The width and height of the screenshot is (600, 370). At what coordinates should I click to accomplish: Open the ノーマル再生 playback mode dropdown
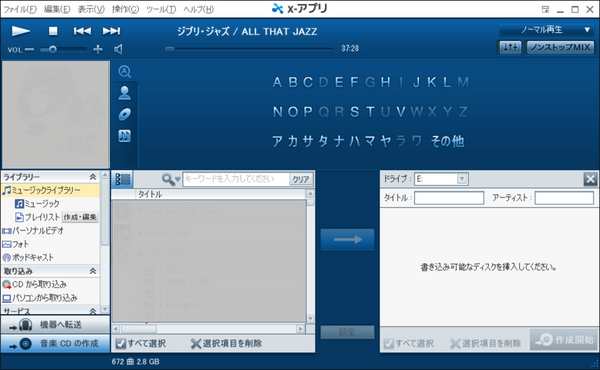(x=547, y=30)
